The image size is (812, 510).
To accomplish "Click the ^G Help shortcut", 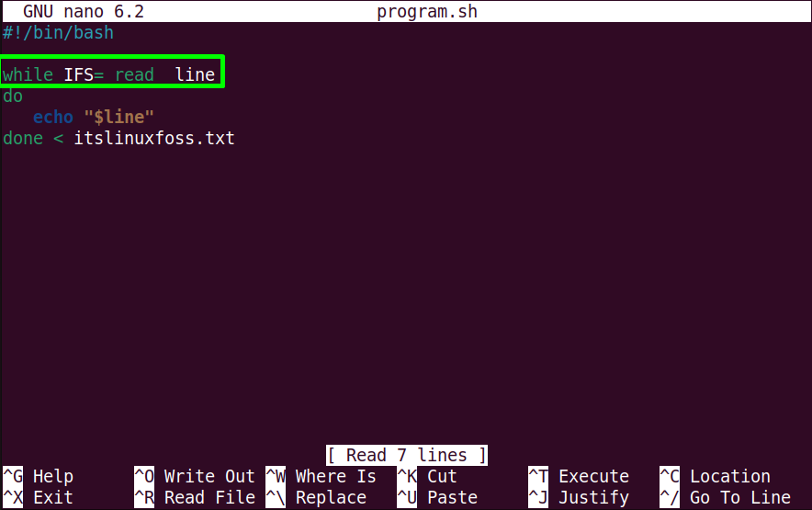I will [39, 476].
